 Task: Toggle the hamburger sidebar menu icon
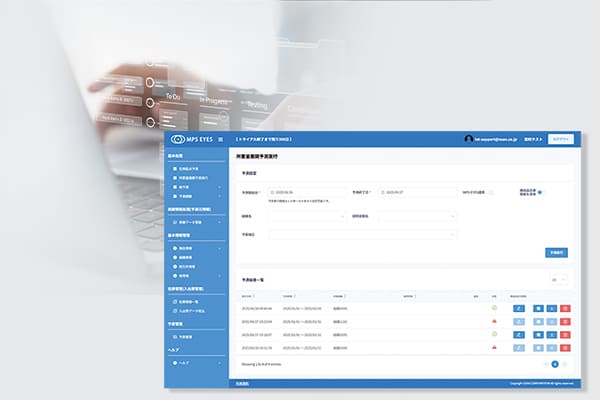[220, 139]
